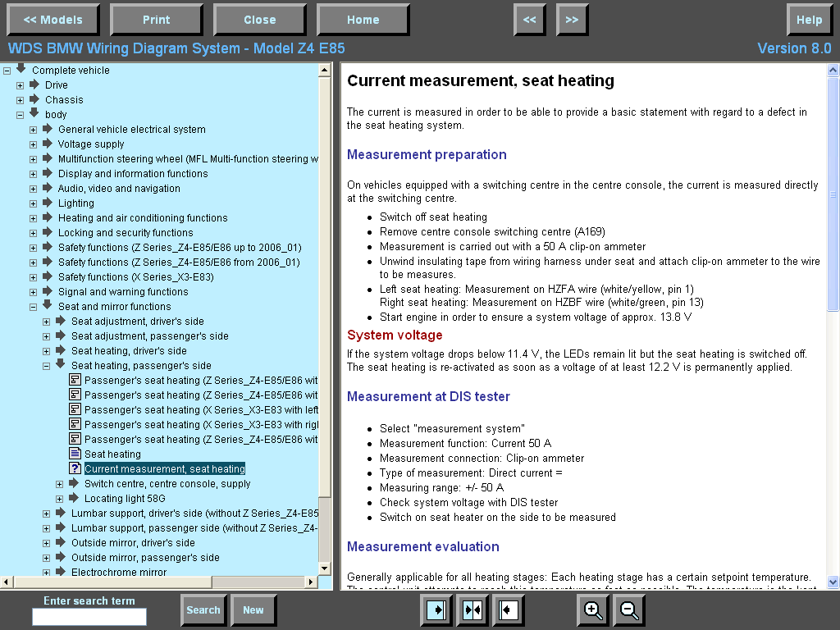The width and height of the screenshot is (840, 630).
Task: Click the arrow icon beside Chassis
Action: pyautogui.click(x=34, y=99)
